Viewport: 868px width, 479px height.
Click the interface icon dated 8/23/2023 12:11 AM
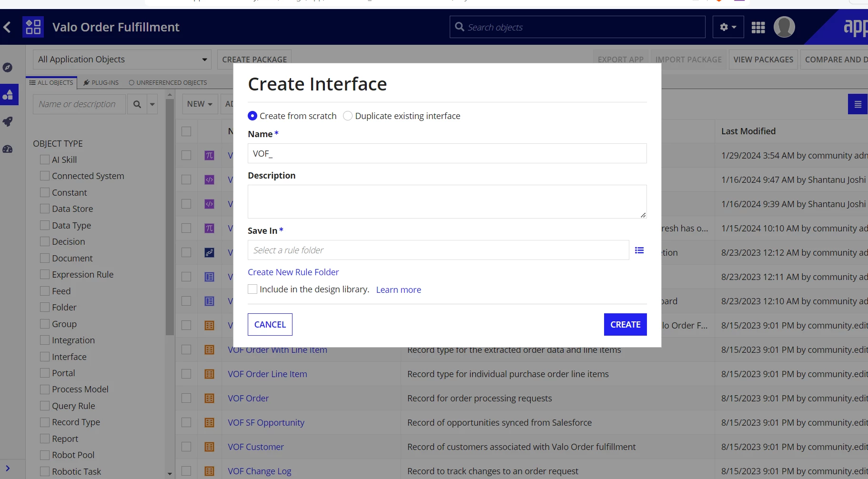point(209,277)
